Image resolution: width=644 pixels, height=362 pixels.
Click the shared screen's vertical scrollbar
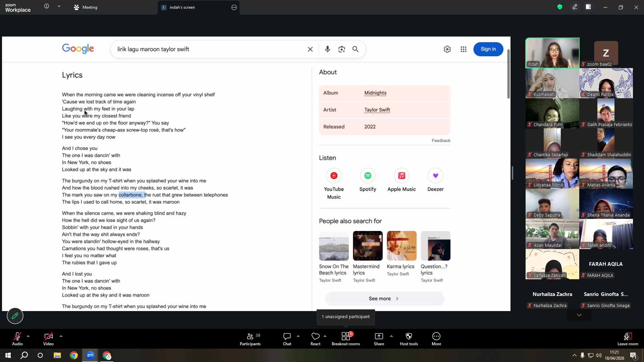point(508,74)
